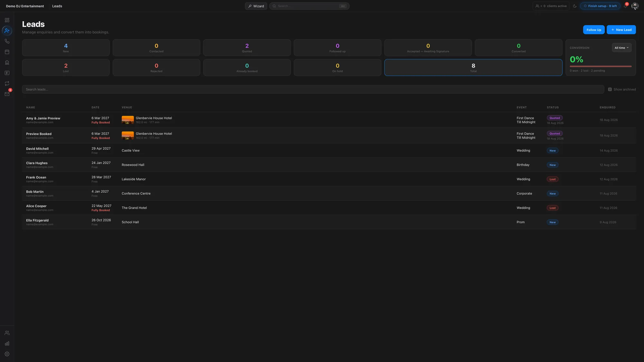This screenshot has width=644, height=362.
Task: Toggle dark mode moon icon
Action: pos(575,6)
